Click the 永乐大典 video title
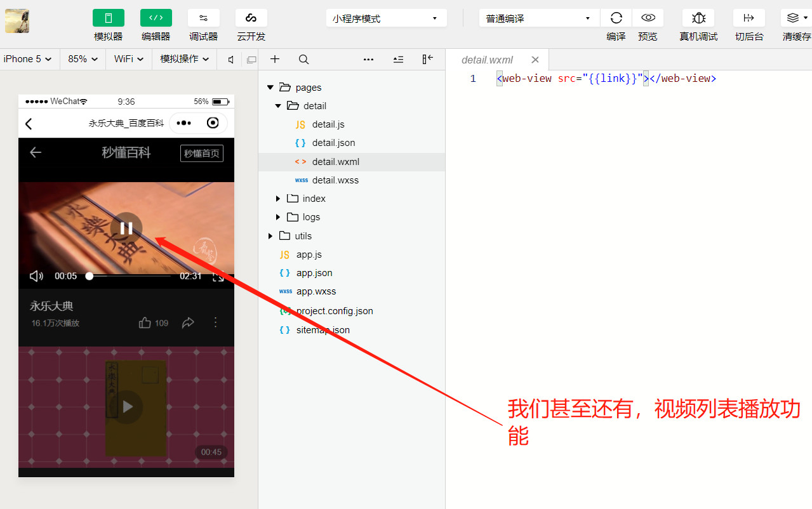Image resolution: width=812 pixels, height=509 pixels. pos(51,306)
